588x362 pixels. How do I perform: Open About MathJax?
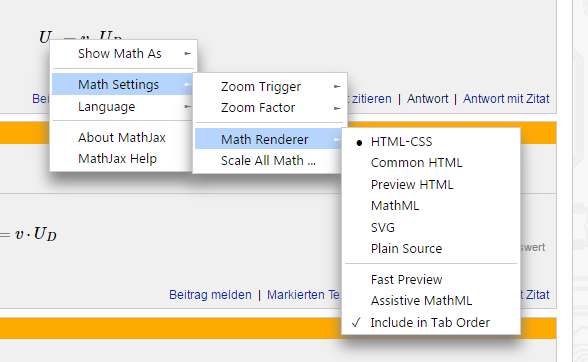123,138
